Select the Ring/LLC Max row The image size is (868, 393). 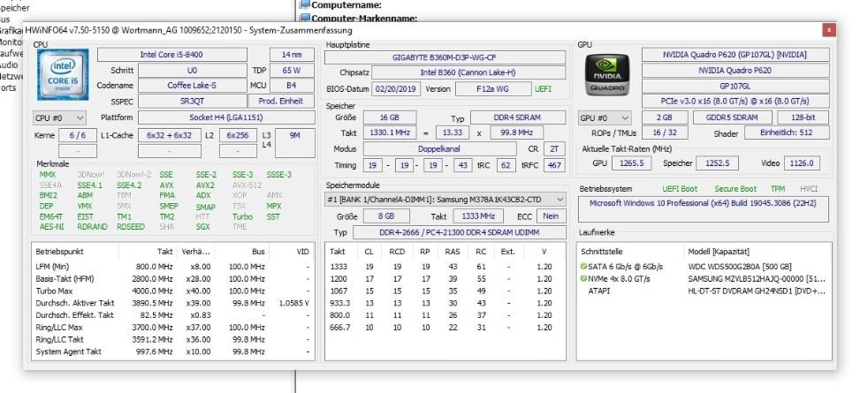click(x=172, y=328)
